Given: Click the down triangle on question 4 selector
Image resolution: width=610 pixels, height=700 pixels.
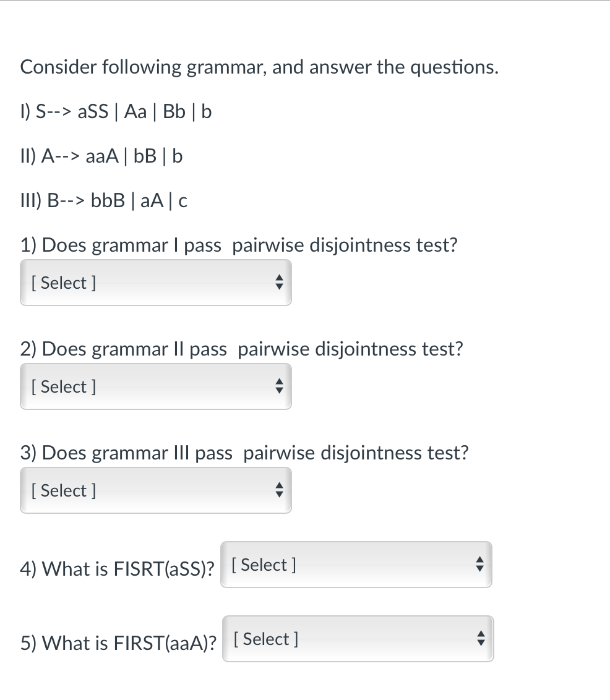Looking at the screenshot, I should point(480,568).
